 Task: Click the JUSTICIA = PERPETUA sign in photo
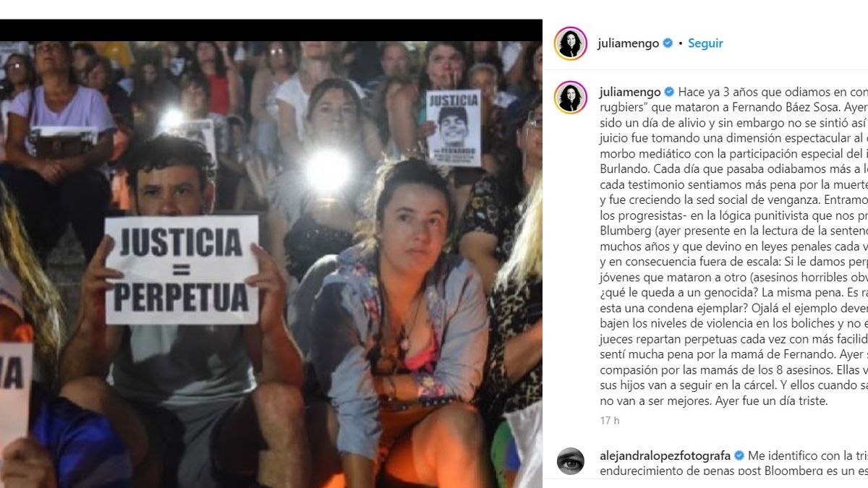coord(182,270)
